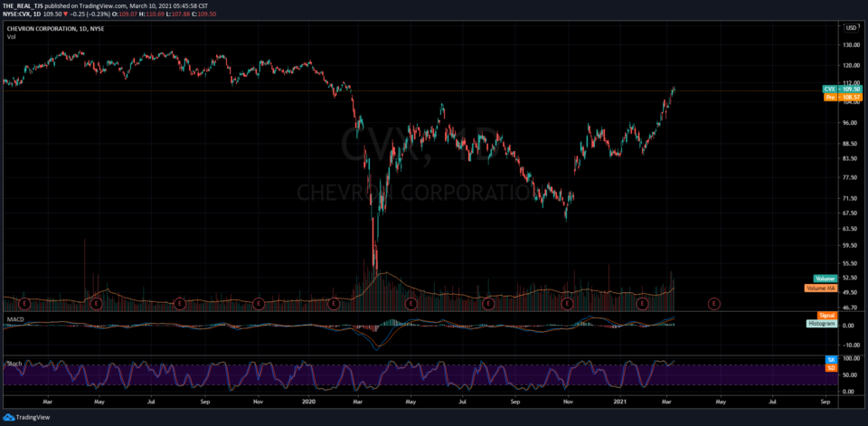Click the 50.00 Stochastic axis label
The height and width of the screenshot is (426, 868).
point(851,375)
